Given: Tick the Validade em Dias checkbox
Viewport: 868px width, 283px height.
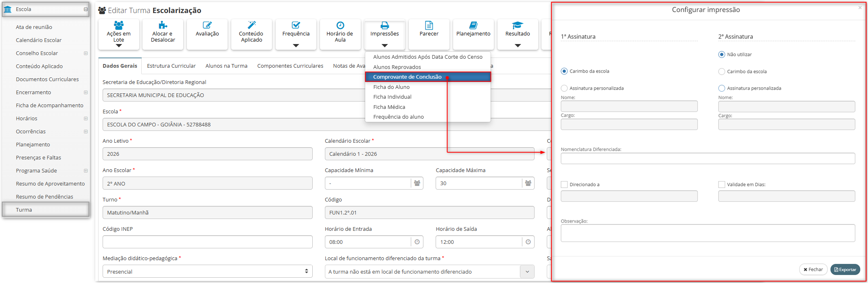Looking at the screenshot, I should pyautogui.click(x=722, y=184).
